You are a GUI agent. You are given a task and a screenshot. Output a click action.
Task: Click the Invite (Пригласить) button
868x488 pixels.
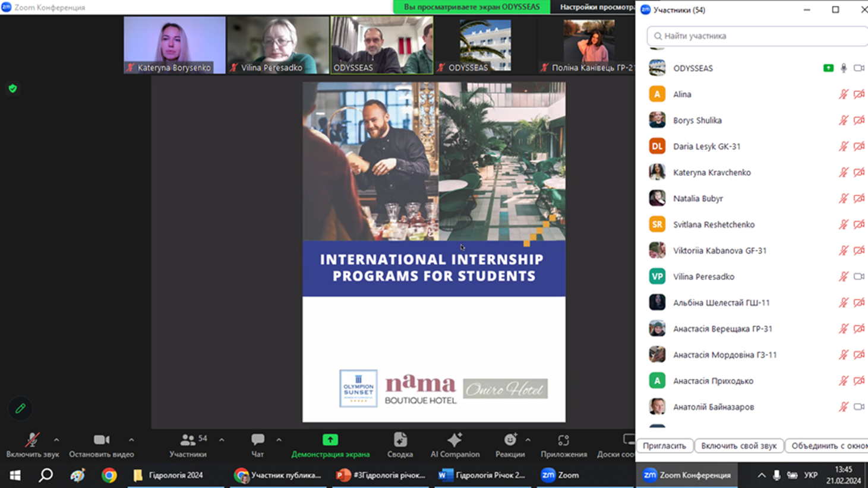coord(664,446)
